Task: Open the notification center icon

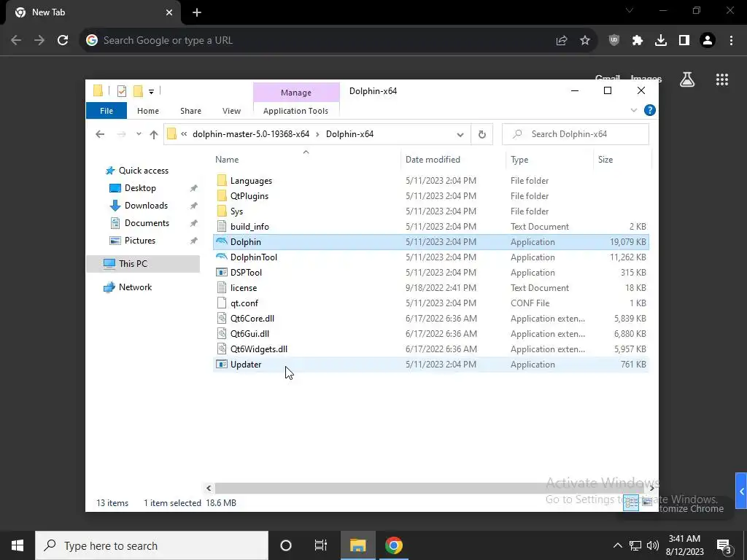Action: point(724,545)
